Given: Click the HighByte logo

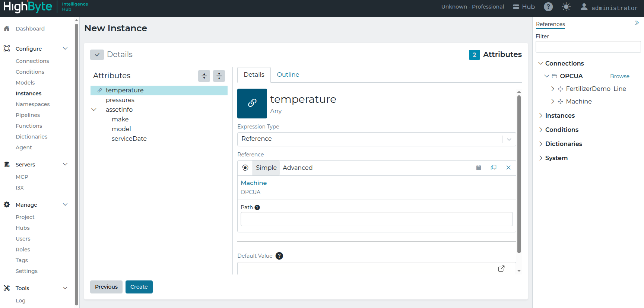Looking at the screenshot, I should [28, 7].
